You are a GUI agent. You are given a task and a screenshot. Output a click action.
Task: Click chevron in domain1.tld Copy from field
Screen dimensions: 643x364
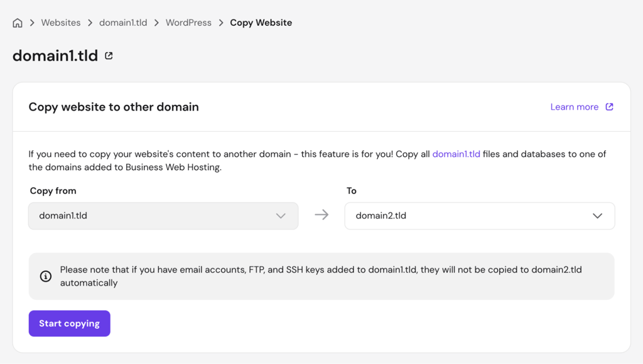tap(281, 216)
